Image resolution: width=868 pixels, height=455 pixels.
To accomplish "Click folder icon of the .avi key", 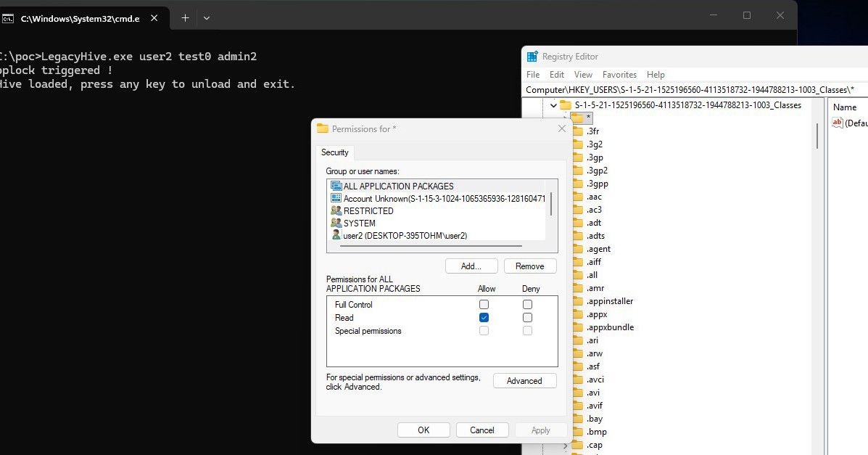I will (x=578, y=393).
